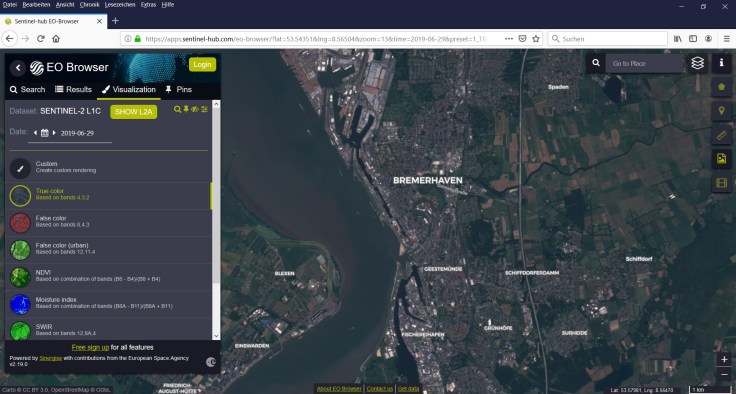Click the Login button
Image resolution: width=736 pixels, height=394 pixels.
tap(202, 64)
